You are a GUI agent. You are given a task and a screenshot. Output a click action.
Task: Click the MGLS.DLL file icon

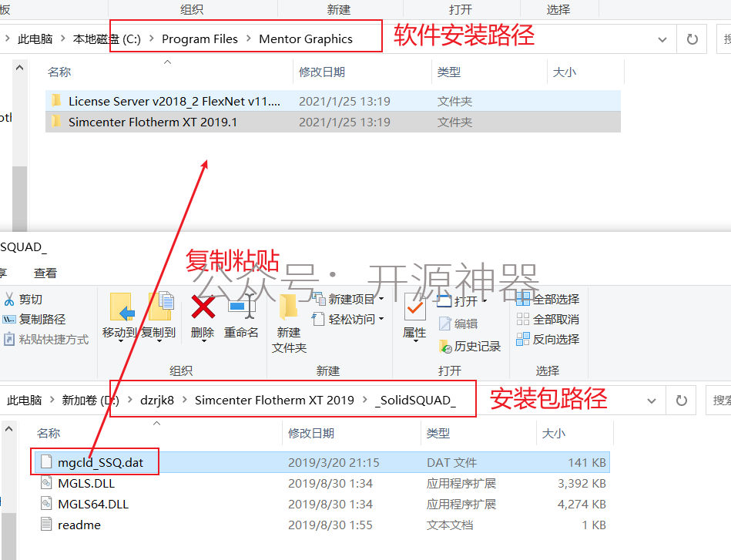[46, 483]
